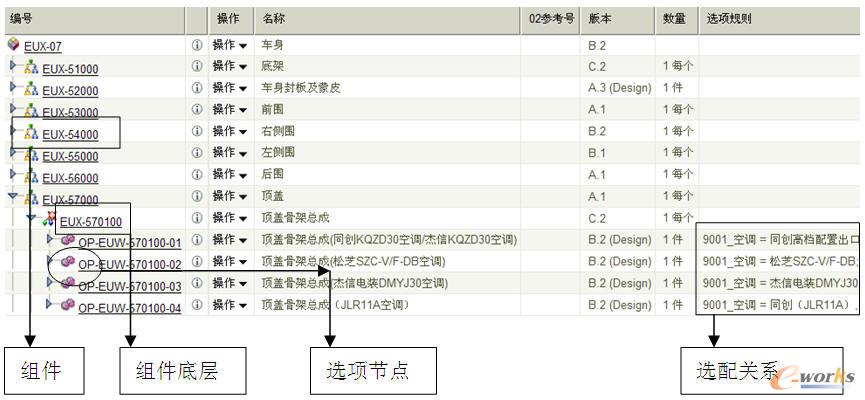The width and height of the screenshot is (865, 400).
Task: Click the 选项规则 column header
Action: [729, 19]
